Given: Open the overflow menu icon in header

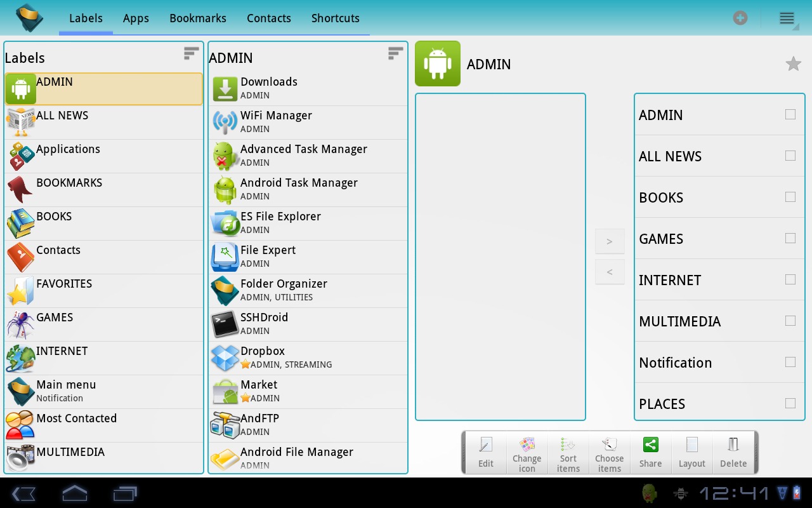Looking at the screenshot, I should [x=787, y=18].
